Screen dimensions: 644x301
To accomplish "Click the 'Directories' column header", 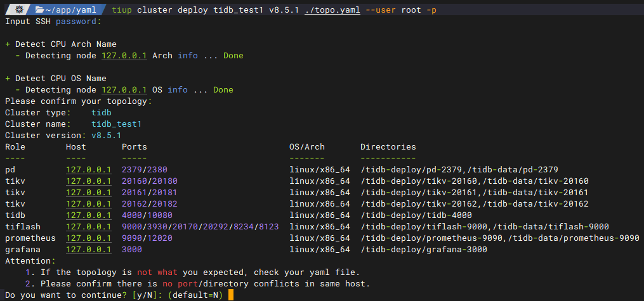I will pyautogui.click(x=388, y=147).
